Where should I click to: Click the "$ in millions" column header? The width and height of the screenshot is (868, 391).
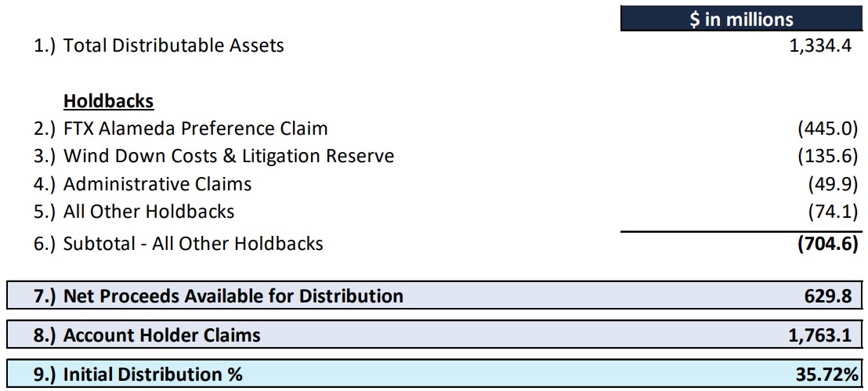pos(740,19)
